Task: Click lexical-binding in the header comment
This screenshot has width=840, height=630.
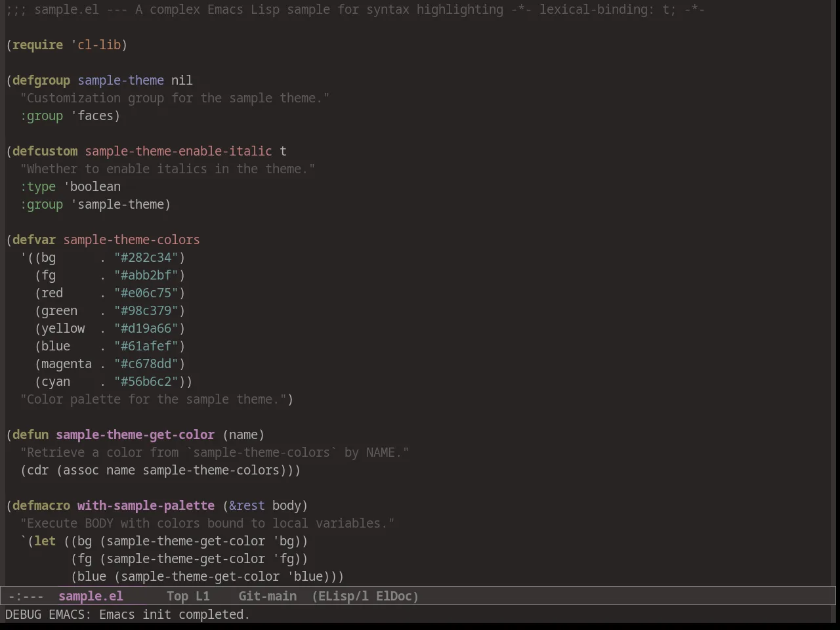Action: point(593,9)
